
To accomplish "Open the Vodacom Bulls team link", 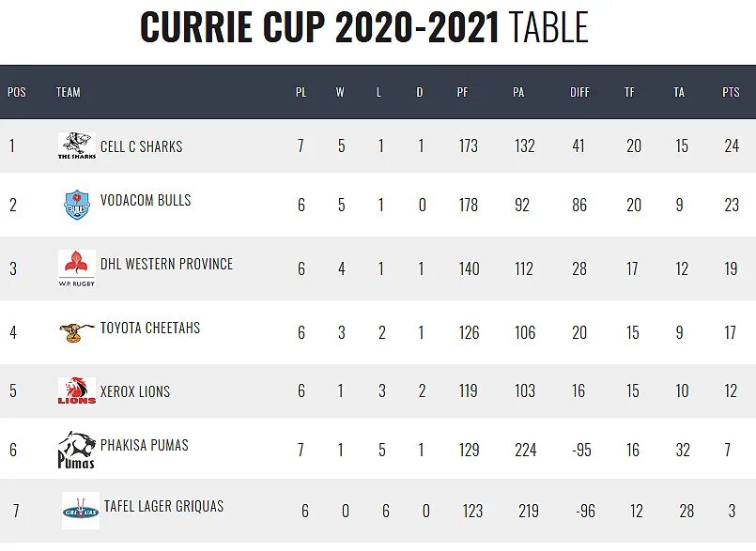I will click(146, 200).
